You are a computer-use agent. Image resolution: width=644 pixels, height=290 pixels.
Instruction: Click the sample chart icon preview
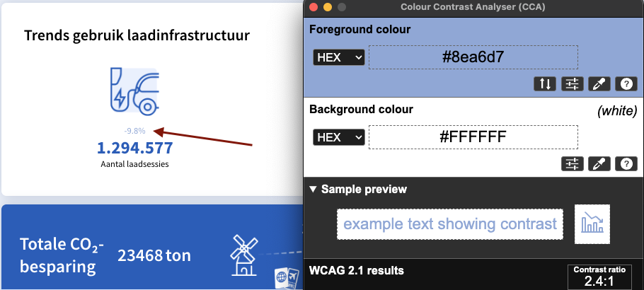pyautogui.click(x=592, y=224)
